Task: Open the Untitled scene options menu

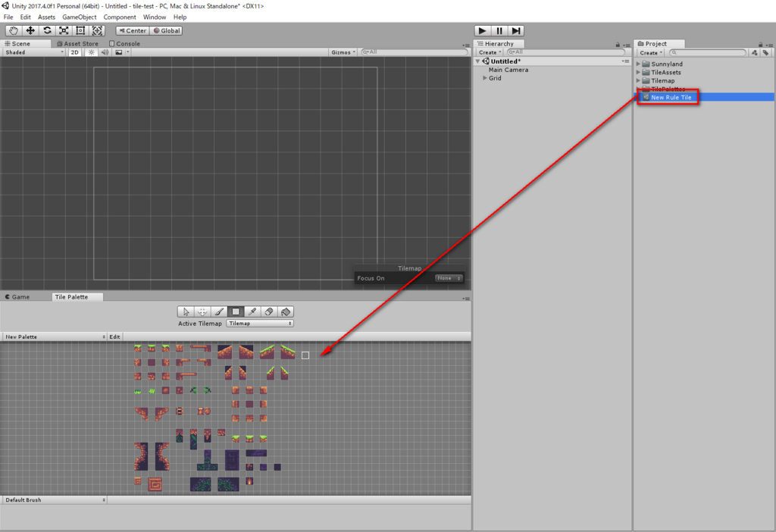Action: click(x=625, y=61)
